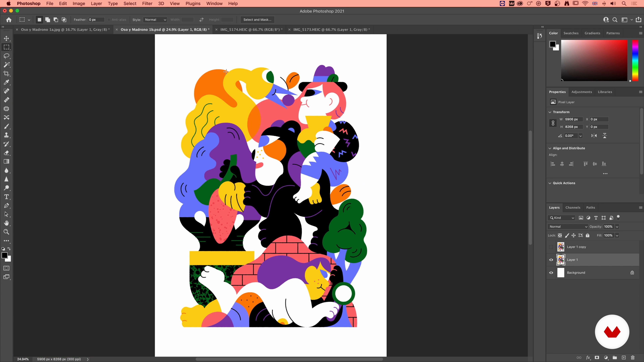644x362 pixels.
Task: Open rotation angle dropdown
Action: coord(580,136)
